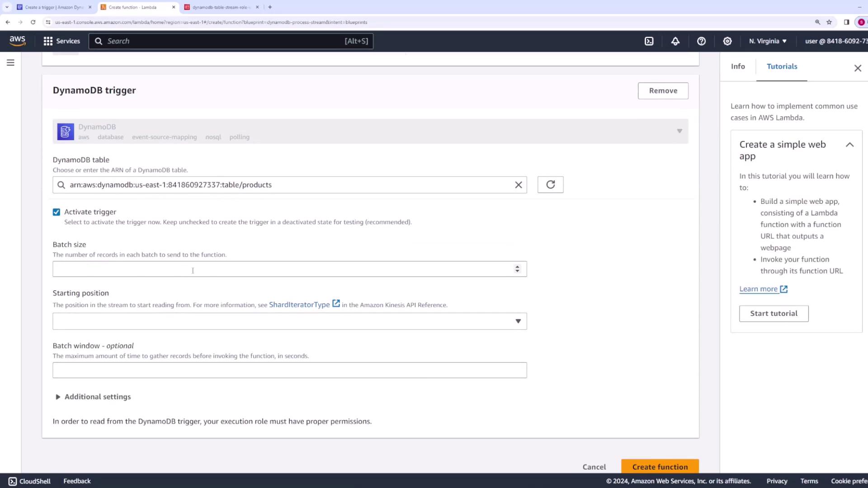
Task: Open the notifications bell icon
Action: 675,41
